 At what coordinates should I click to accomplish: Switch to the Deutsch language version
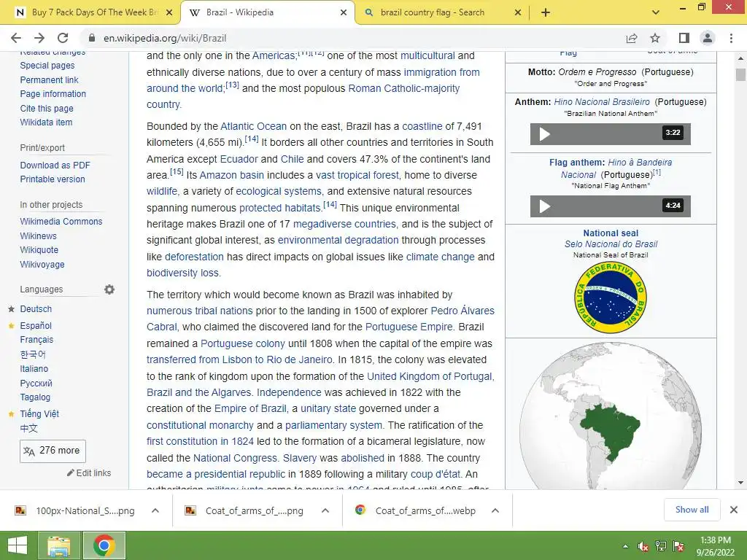[x=36, y=309]
